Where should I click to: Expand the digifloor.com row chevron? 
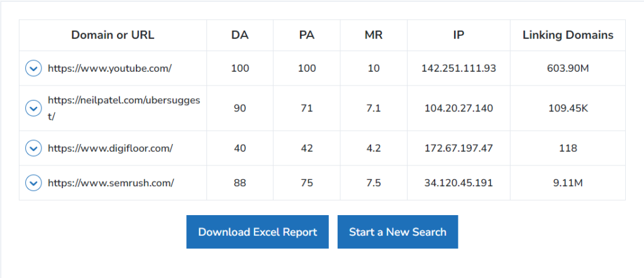click(33, 148)
